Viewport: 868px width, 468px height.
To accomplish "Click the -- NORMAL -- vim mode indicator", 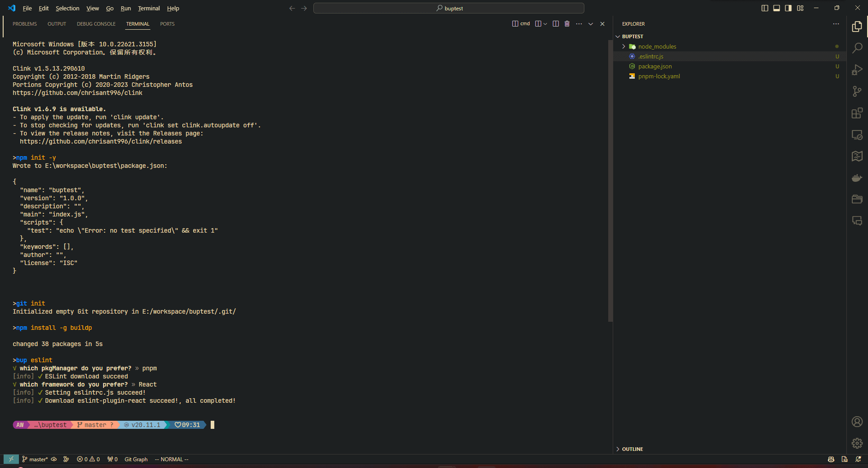I will pyautogui.click(x=172, y=459).
